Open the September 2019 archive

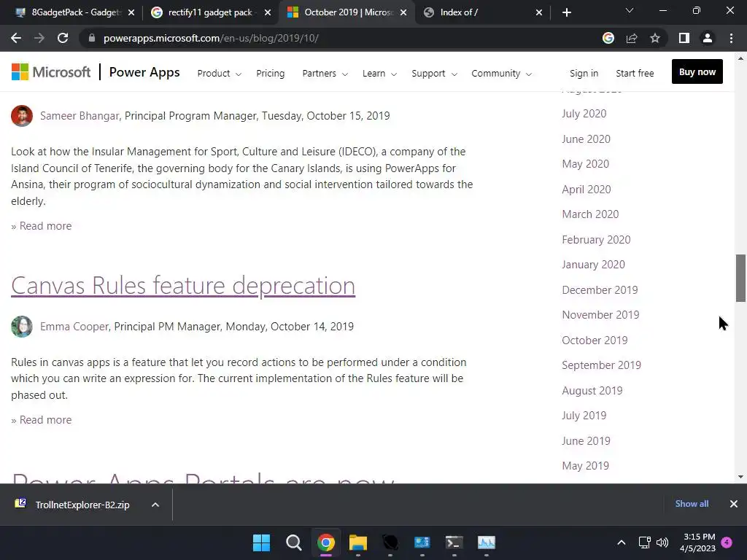(601, 365)
